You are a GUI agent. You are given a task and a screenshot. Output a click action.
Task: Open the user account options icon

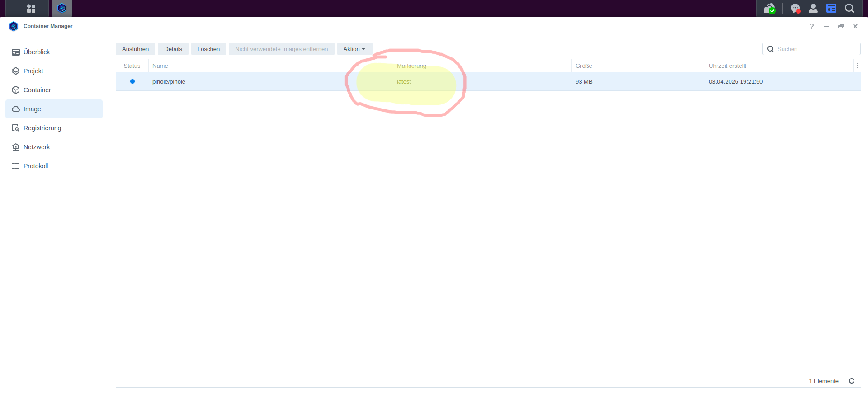coord(813,9)
